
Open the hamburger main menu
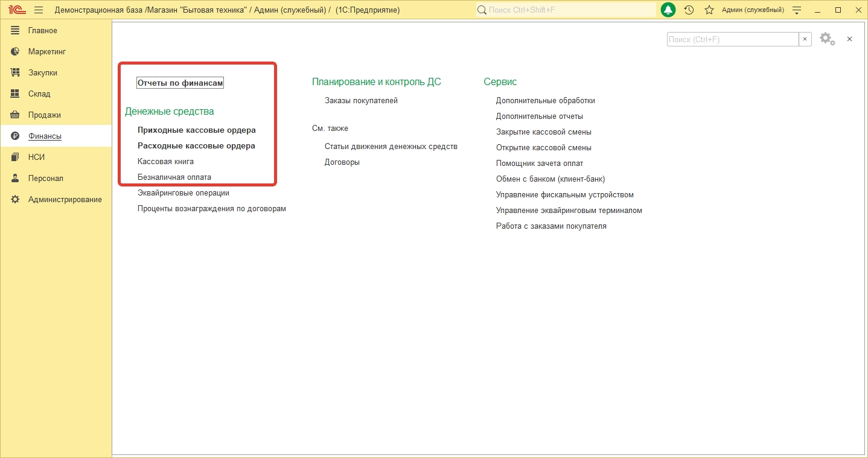(x=39, y=10)
